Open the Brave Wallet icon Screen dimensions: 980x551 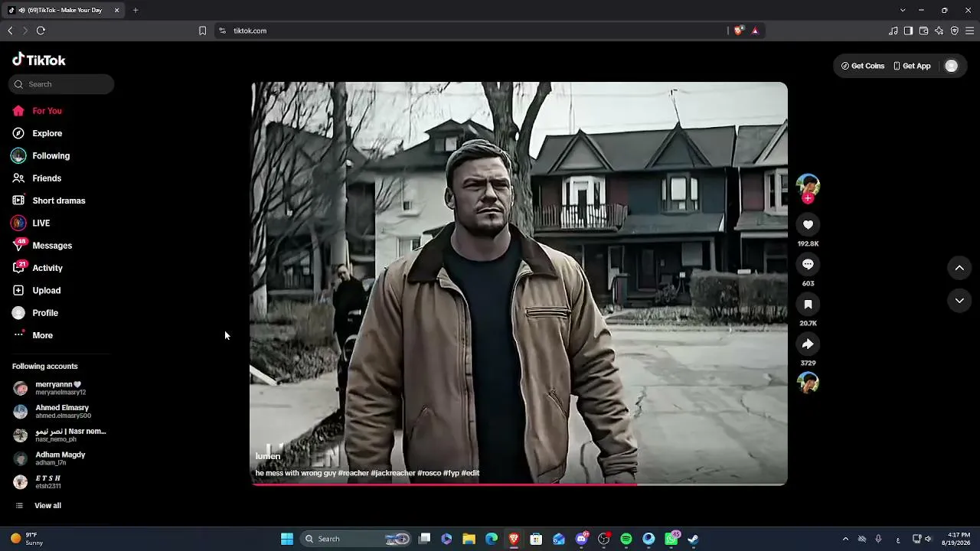coord(923,31)
